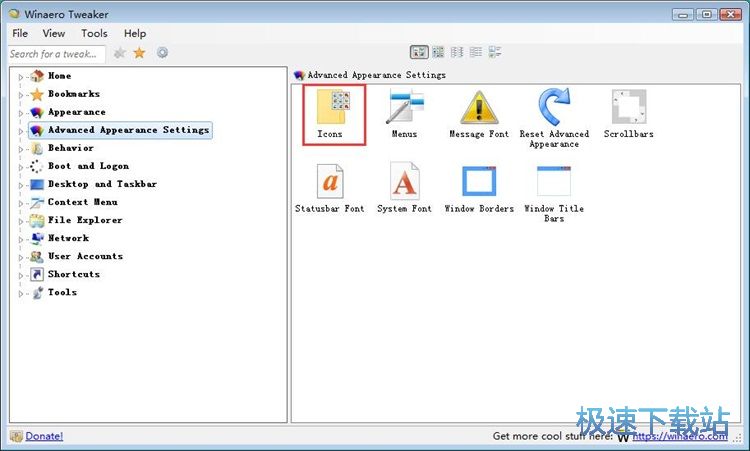
Task: Open settings via the gear icon
Action: pyautogui.click(x=163, y=53)
